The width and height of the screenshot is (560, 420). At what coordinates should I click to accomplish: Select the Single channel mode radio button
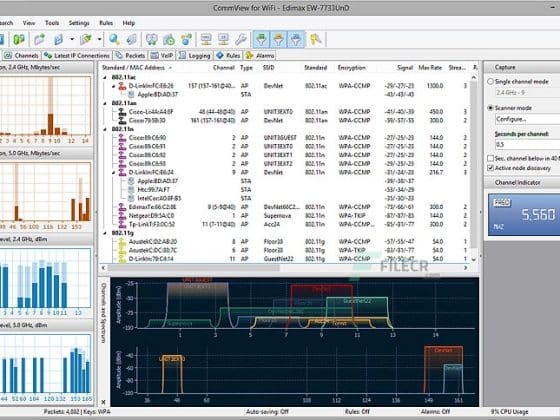pyautogui.click(x=491, y=82)
